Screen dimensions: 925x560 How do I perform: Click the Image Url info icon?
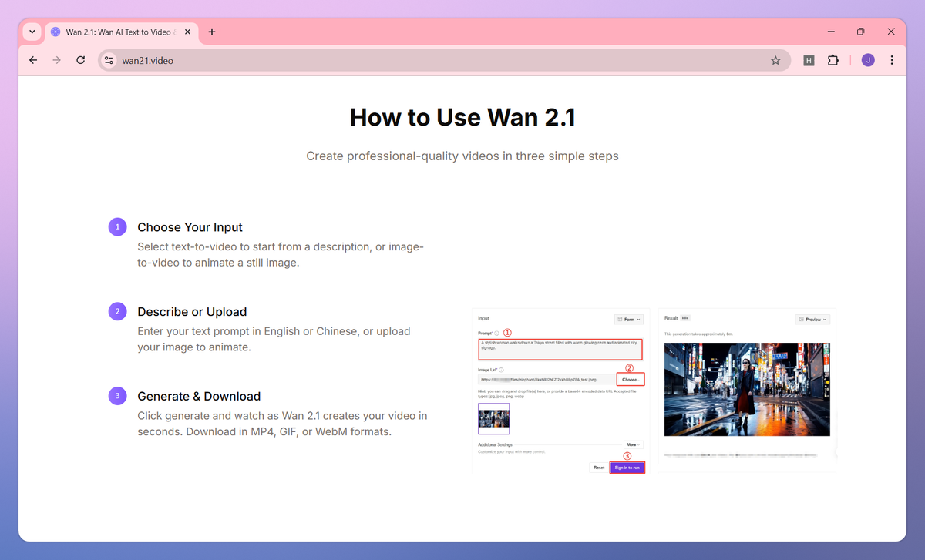pyautogui.click(x=502, y=370)
